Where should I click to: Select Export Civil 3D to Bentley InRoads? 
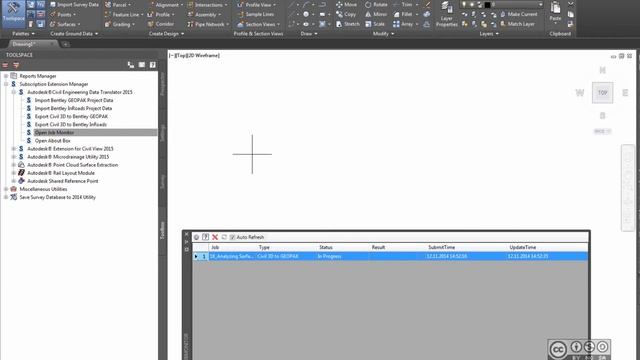[71, 124]
